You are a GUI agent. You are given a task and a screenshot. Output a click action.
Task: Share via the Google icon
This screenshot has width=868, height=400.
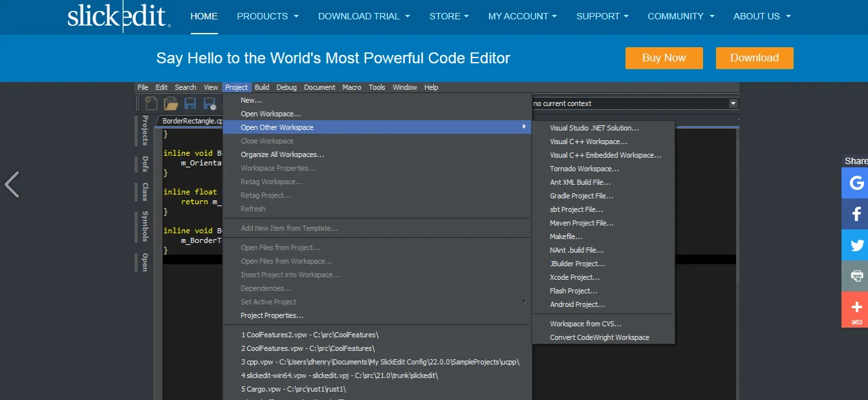(x=855, y=183)
